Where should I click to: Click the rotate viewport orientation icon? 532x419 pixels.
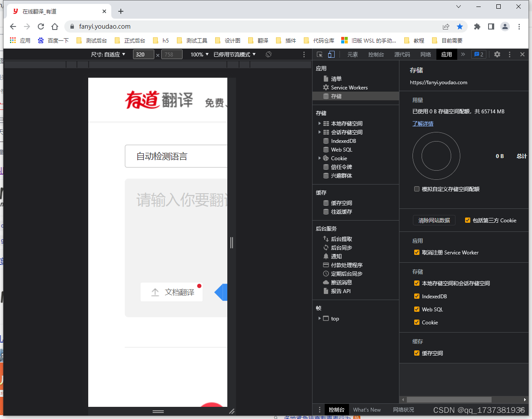(268, 54)
